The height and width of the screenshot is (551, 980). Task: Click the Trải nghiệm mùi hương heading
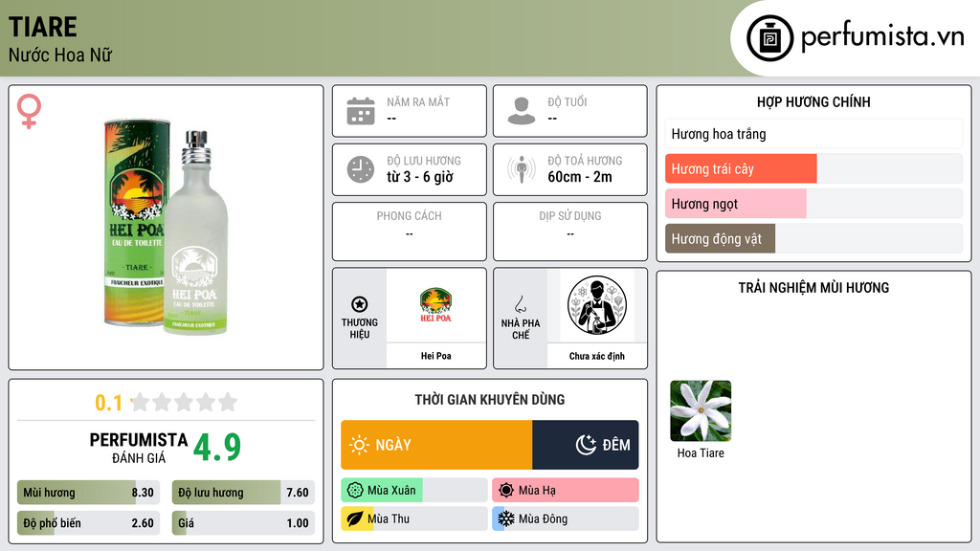pos(813,288)
